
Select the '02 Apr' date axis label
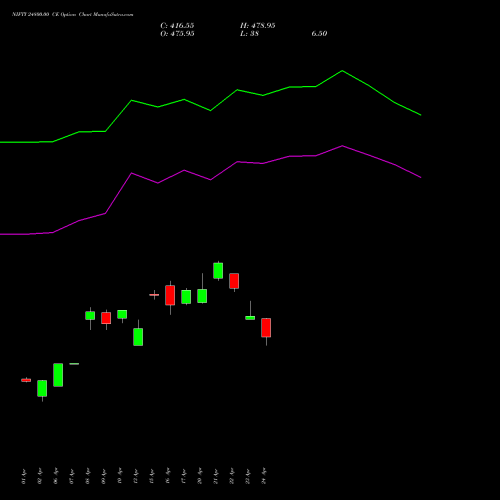(40, 476)
